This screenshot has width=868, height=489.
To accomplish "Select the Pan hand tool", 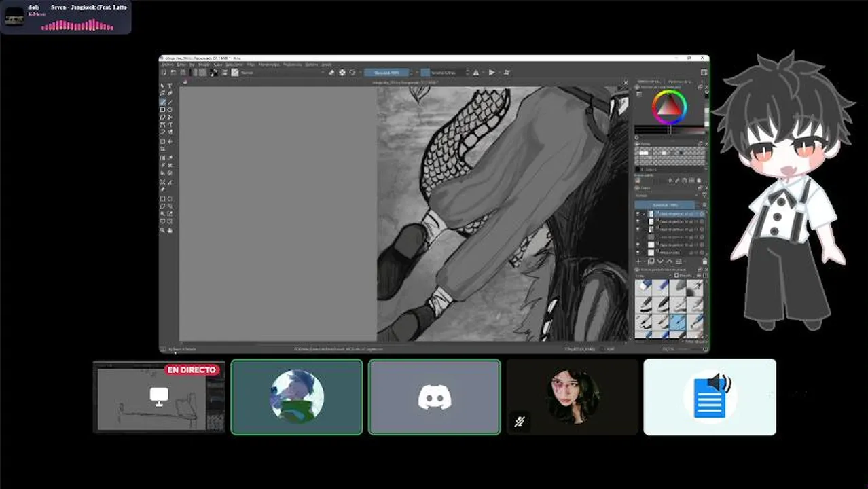I will pyautogui.click(x=170, y=230).
